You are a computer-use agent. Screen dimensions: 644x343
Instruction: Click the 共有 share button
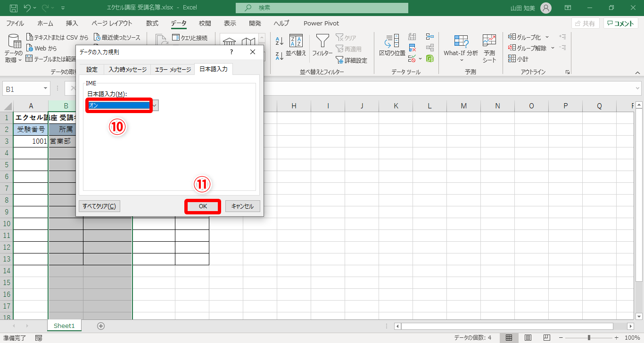(585, 24)
